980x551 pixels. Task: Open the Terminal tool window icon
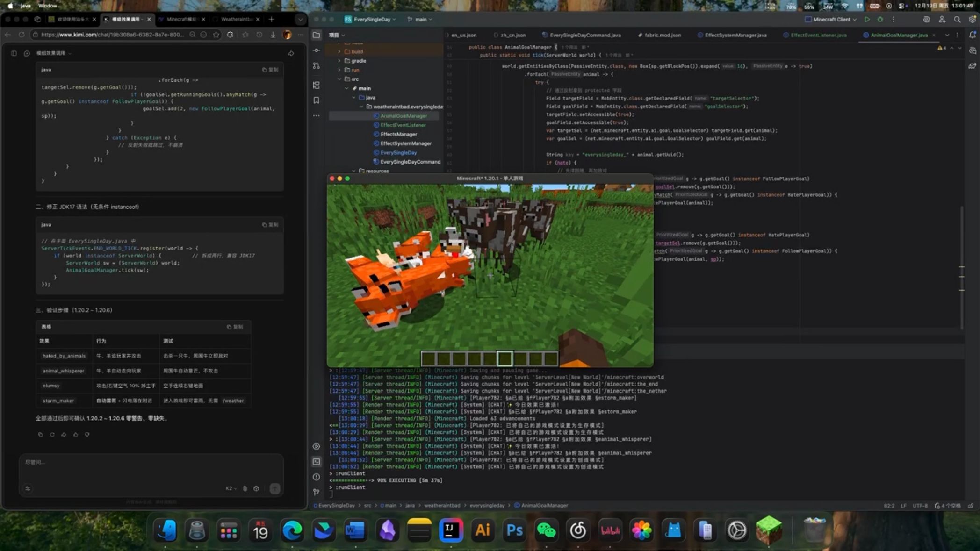317,462
